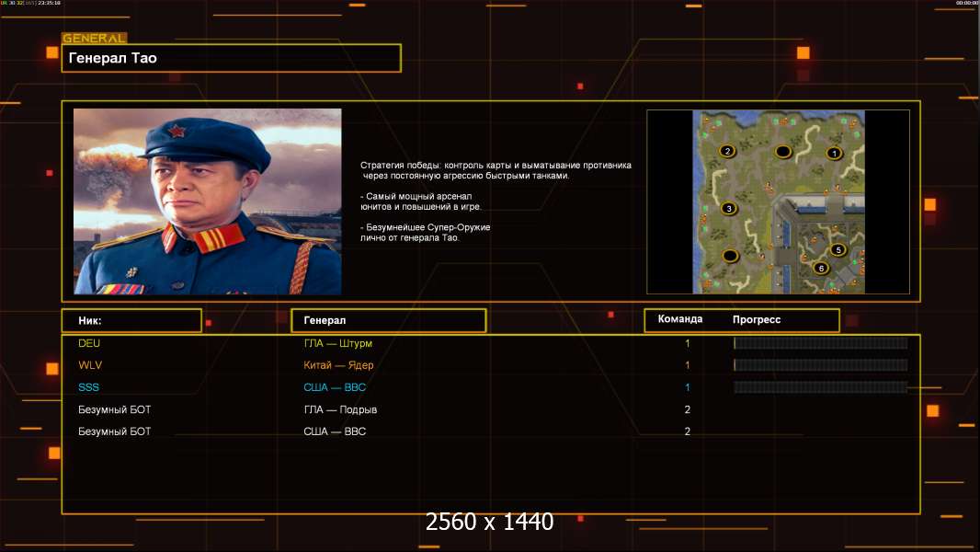
Task: Click the Команда column label
Action: click(x=680, y=319)
